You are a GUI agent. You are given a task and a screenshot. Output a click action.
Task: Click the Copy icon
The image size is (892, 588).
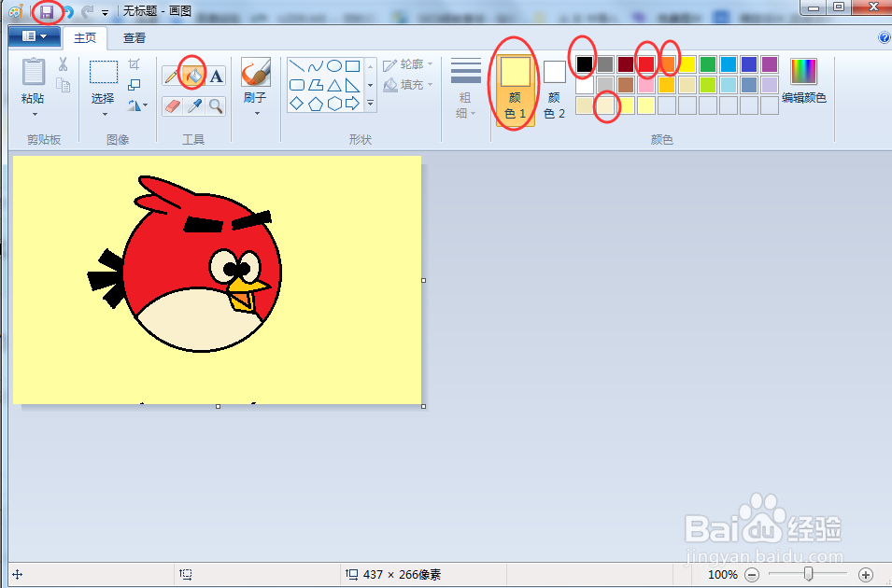pyautogui.click(x=64, y=85)
